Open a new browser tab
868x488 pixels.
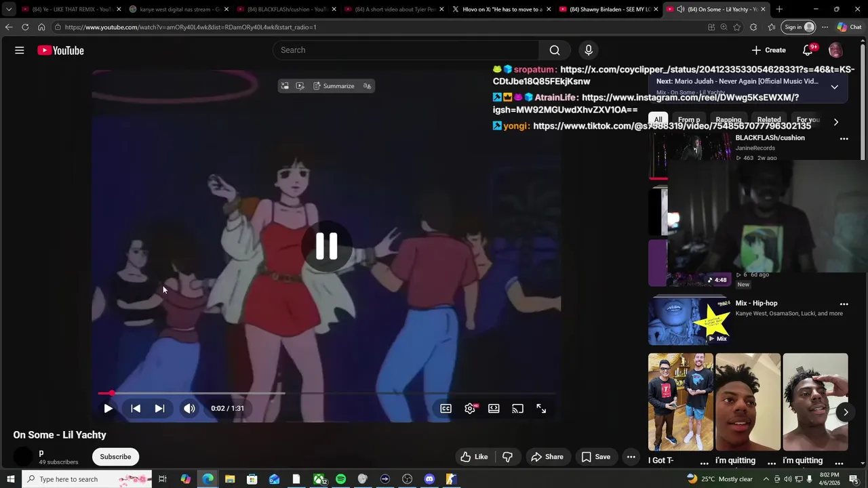tap(779, 9)
